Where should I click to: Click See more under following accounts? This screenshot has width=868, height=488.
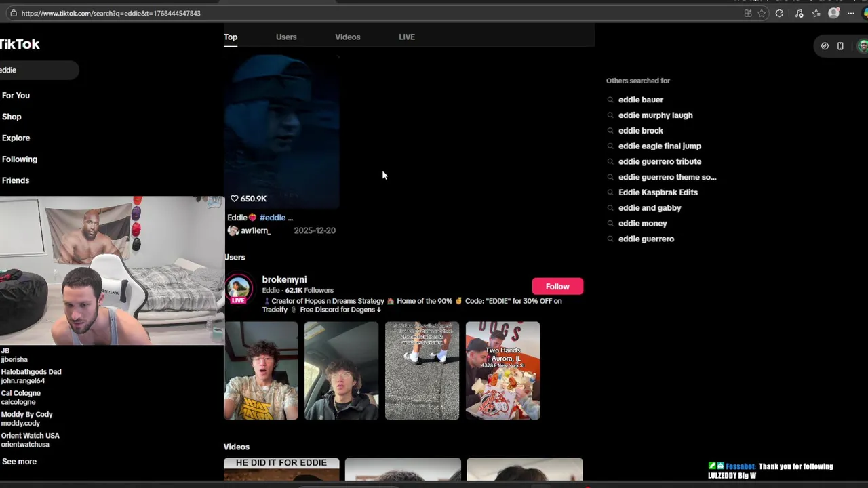[19, 462]
